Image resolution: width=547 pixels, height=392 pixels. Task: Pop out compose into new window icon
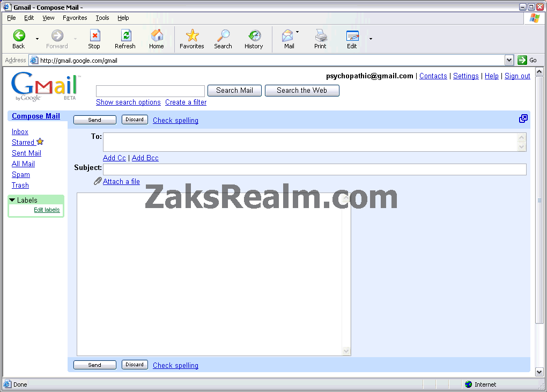(523, 119)
